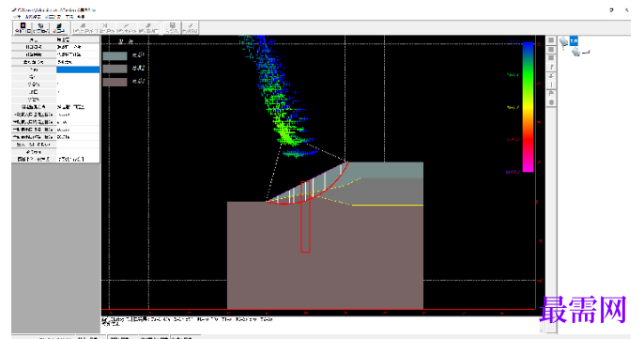Click the toolbar button with black cube icon
The width and height of the screenshot is (644, 339).
(59, 27)
